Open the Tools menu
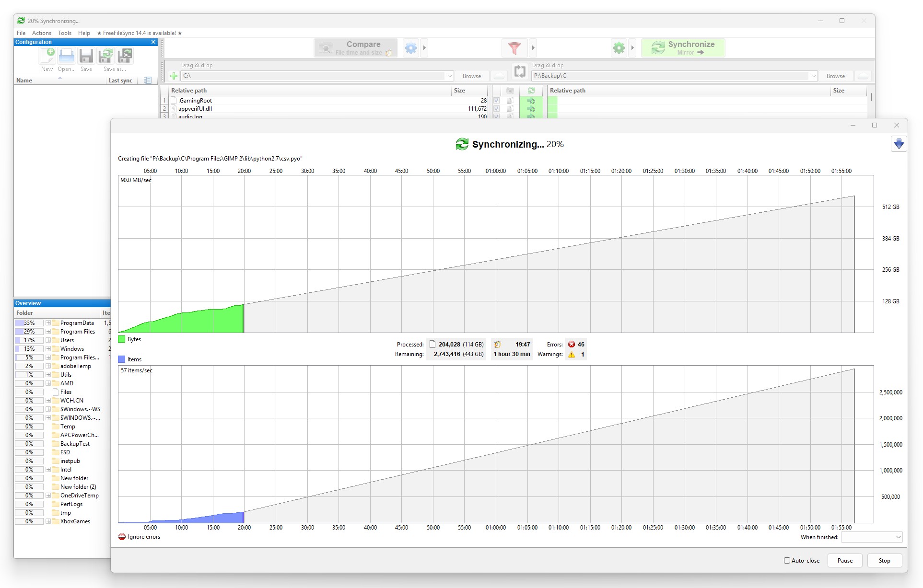 point(65,33)
